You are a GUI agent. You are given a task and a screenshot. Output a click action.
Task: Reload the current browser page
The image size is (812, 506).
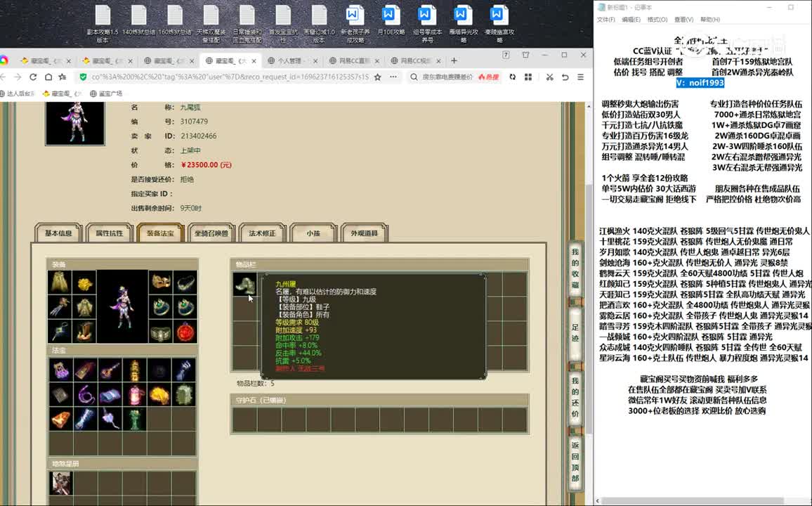point(33,77)
